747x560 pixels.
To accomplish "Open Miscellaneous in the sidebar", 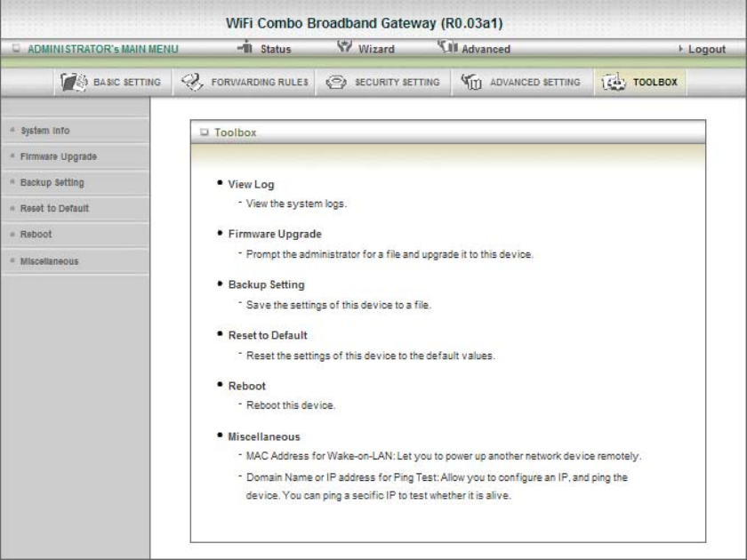I will click(x=49, y=261).
